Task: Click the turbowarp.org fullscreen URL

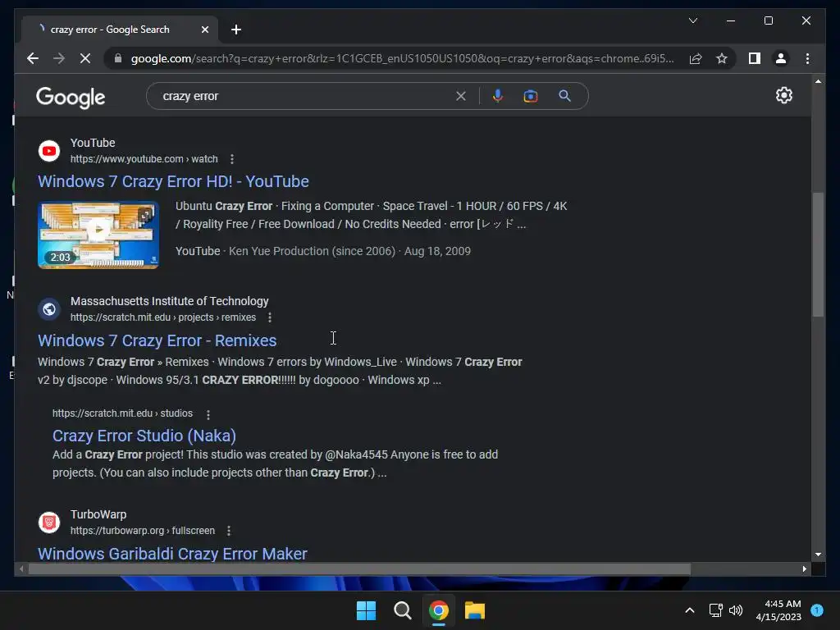Action: (143, 531)
